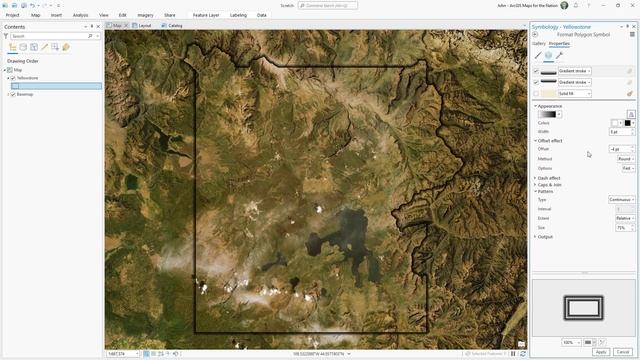Unlock the second Gradient stroke layer
The height and width of the screenshot is (360, 640).
coord(629,82)
